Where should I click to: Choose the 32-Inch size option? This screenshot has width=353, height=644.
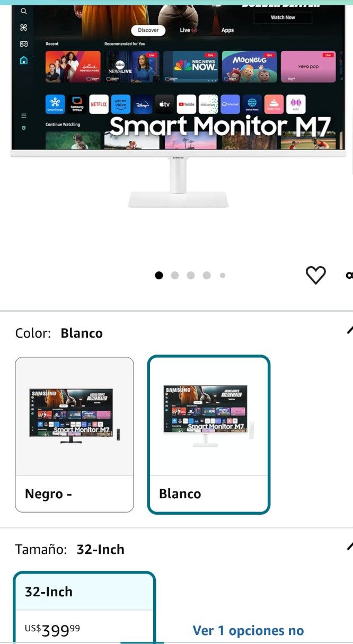click(84, 607)
